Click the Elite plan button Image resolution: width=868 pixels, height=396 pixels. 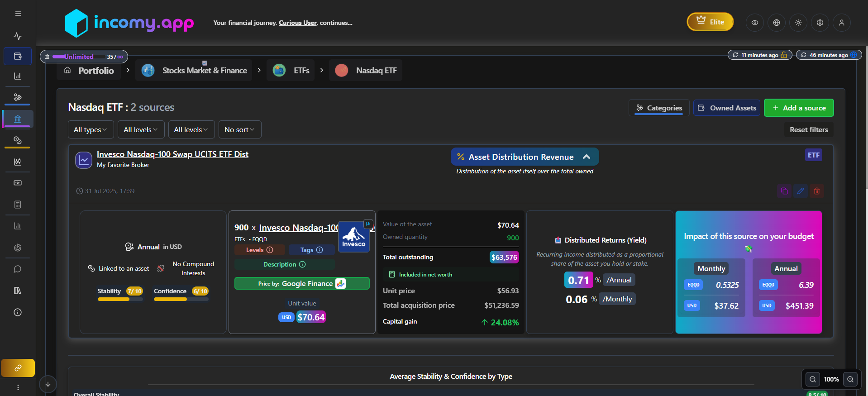pyautogui.click(x=710, y=22)
